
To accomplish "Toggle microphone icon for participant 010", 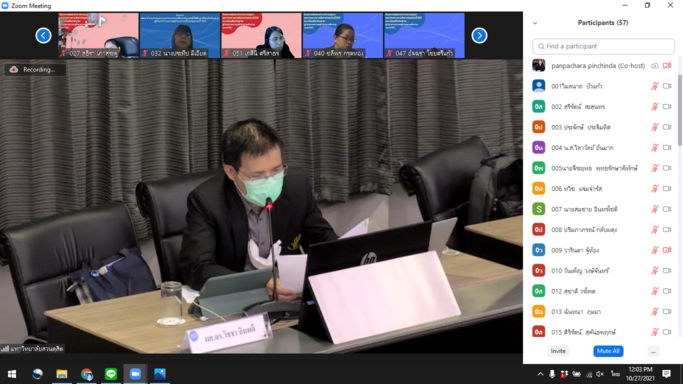I will pos(655,270).
